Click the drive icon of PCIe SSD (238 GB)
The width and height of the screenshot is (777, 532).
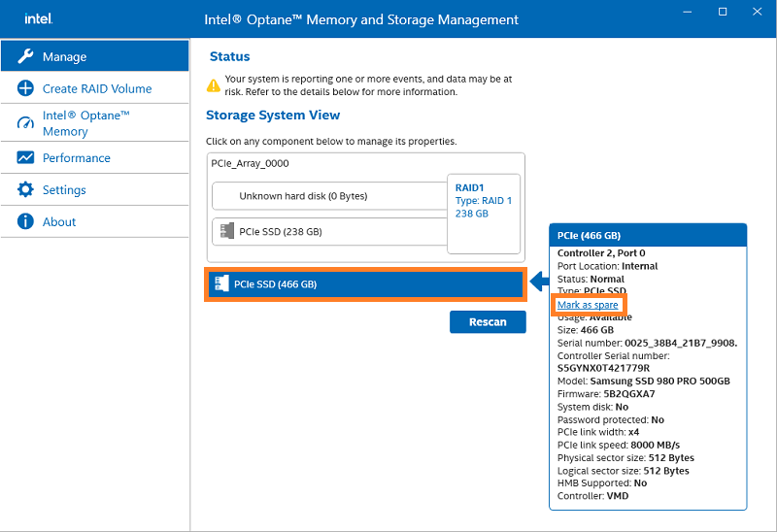click(227, 231)
